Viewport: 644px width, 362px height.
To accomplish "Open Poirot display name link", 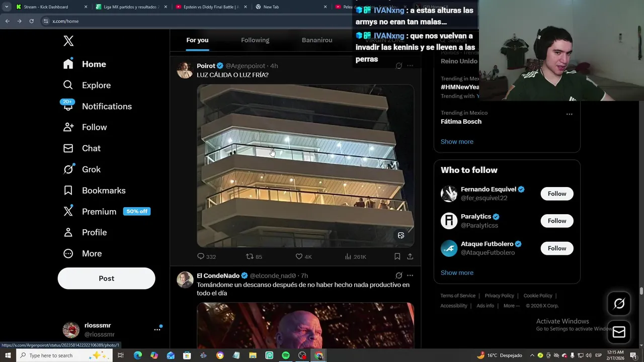I will pos(206,66).
